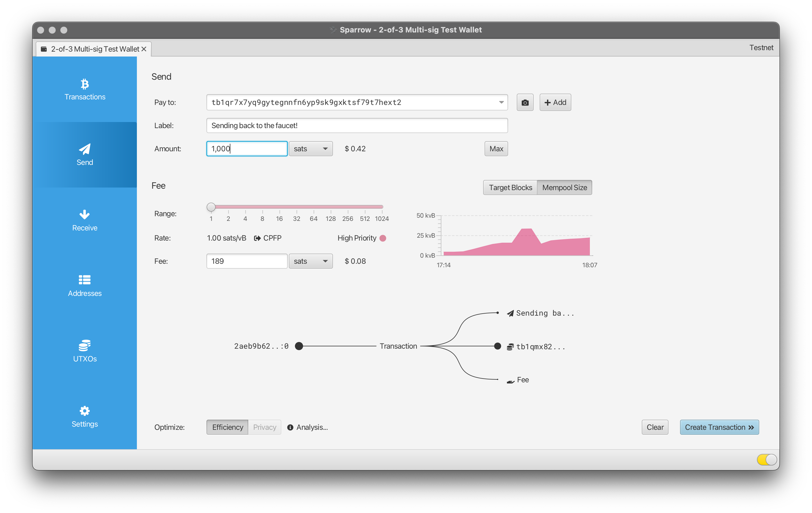Viewport: 812px width, 513px height.
Task: Click into the Label text field
Action: click(x=357, y=126)
